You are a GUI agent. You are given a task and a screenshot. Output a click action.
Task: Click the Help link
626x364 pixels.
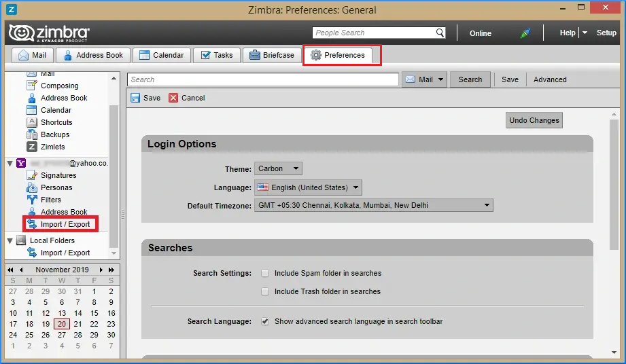coord(568,33)
